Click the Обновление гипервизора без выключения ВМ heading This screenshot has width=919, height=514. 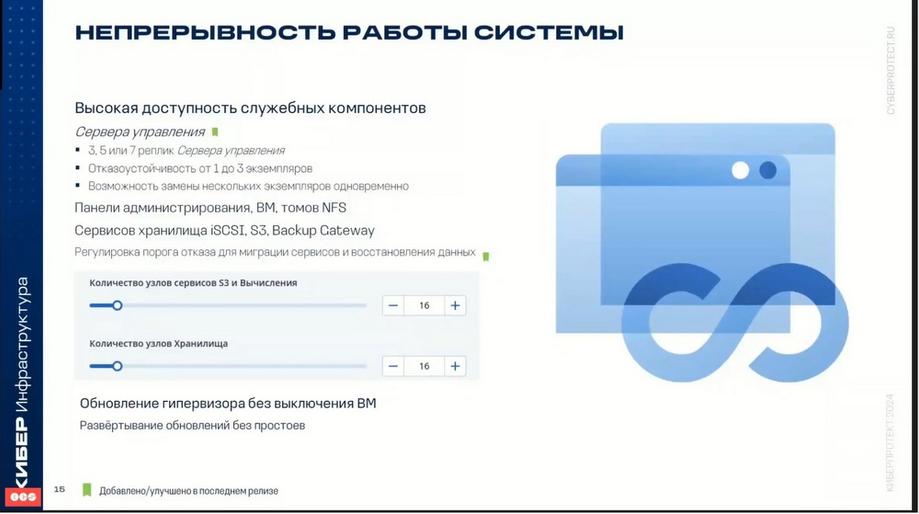point(228,403)
